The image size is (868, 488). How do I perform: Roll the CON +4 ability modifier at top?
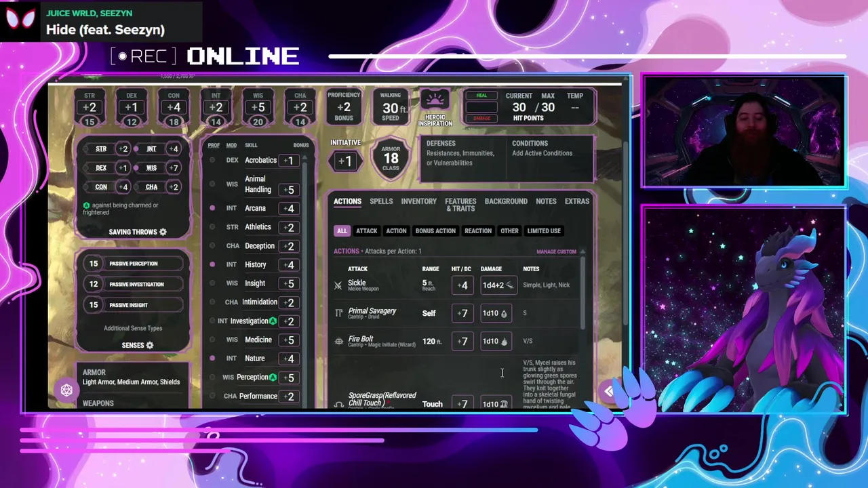pos(174,108)
